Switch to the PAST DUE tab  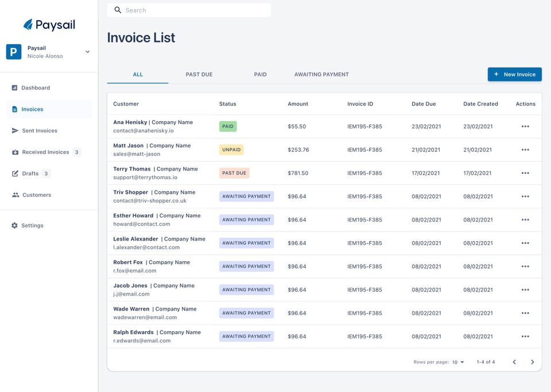tap(199, 75)
